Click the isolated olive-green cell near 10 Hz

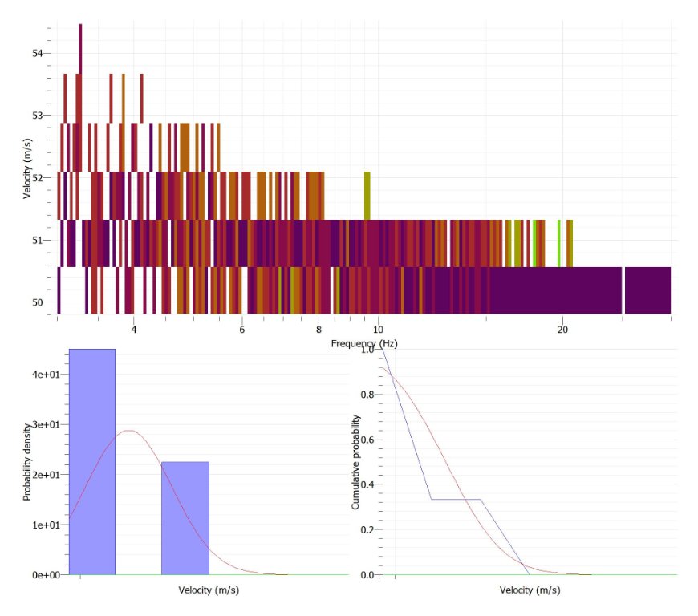coord(367,194)
